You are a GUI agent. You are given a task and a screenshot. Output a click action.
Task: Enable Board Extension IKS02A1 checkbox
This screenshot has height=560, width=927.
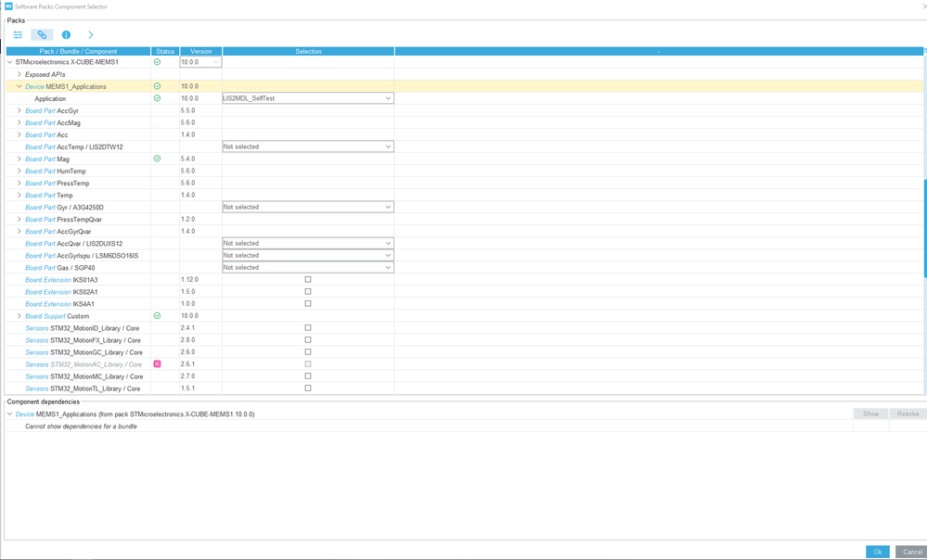click(x=308, y=292)
